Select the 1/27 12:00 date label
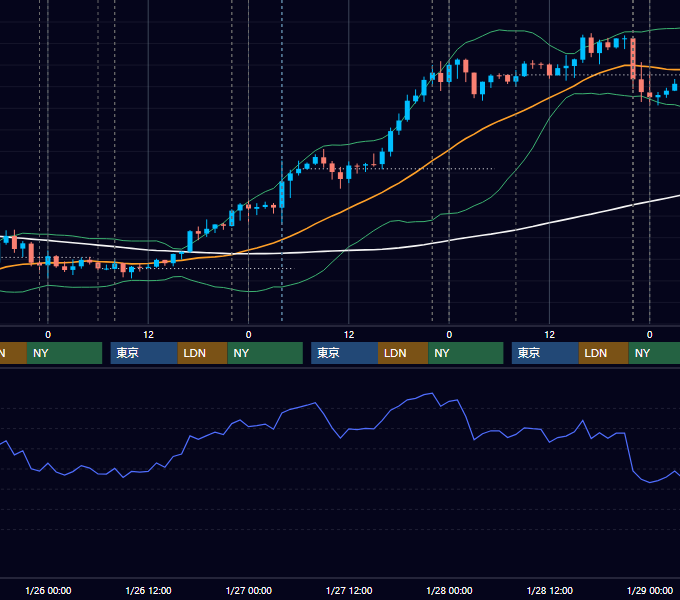 click(349, 590)
